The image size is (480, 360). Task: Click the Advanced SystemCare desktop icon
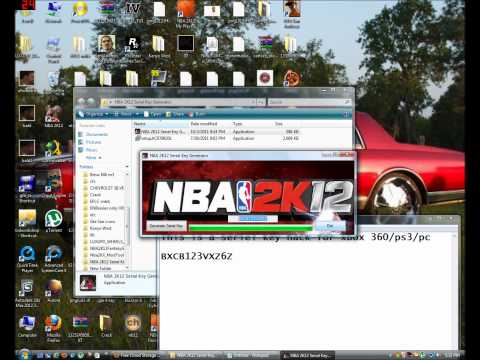[x=54, y=258]
